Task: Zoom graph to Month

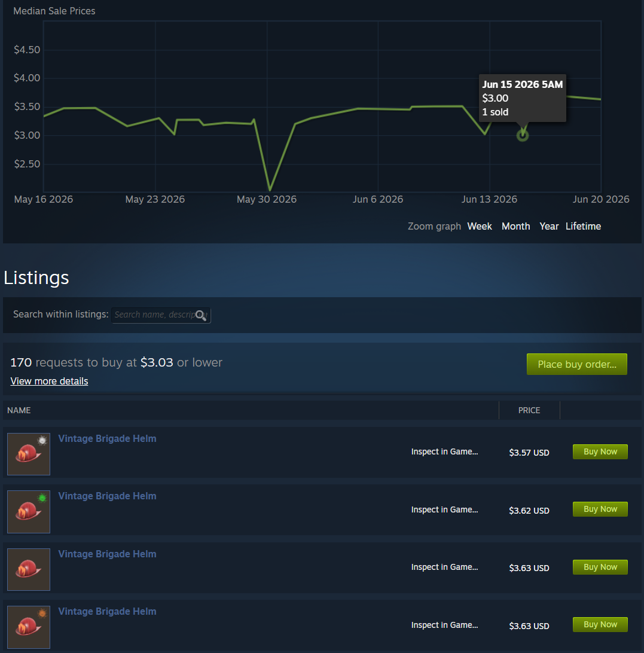Action: click(x=515, y=226)
